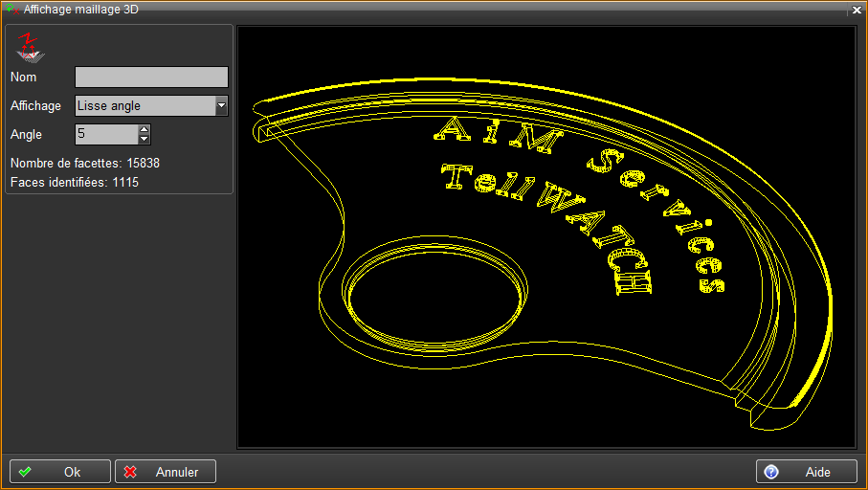The width and height of the screenshot is (868, 490).
Task: Open the Affichage dropdown arrow
Action: coord(221,106)
